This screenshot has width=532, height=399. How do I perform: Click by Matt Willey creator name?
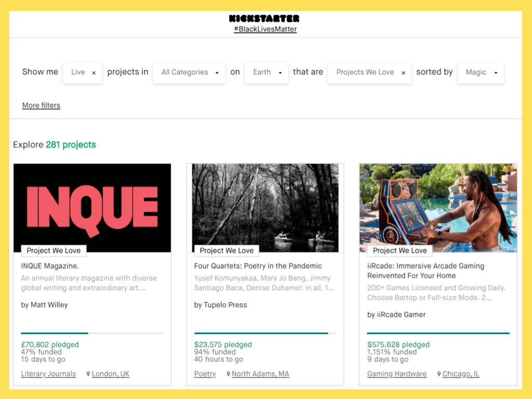[45, 304]
